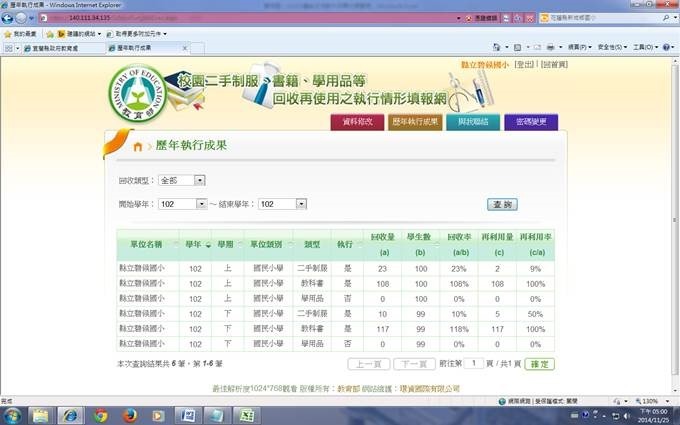The image size is (680, 425).
Task: Go back with the IE Back arrow
Action: coord(7,18)
